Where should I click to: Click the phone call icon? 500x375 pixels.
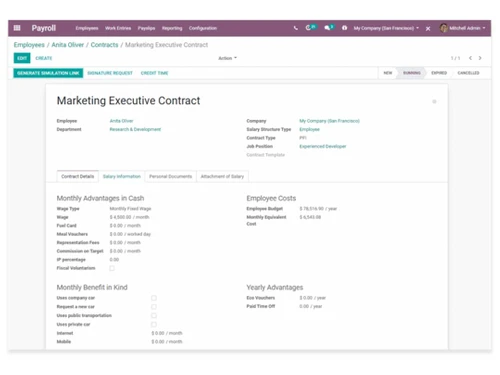tap(296, 28)
